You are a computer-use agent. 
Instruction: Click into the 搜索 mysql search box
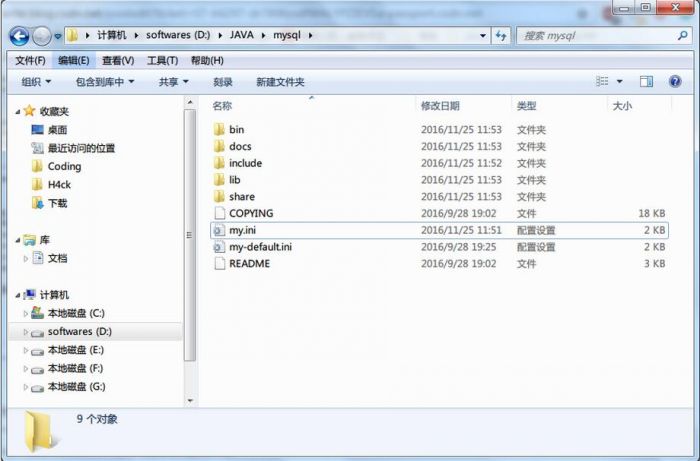(603, 35)
